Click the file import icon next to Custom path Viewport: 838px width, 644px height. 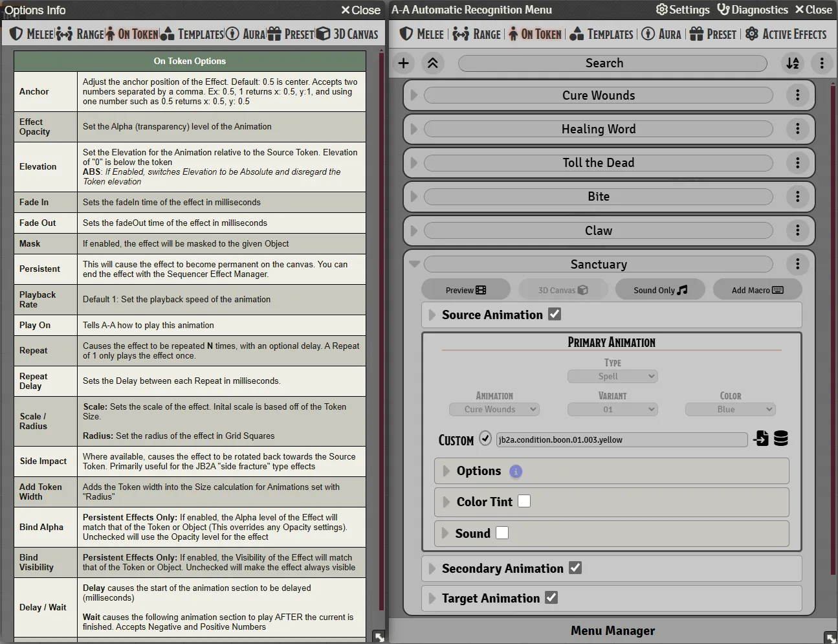coord(761,439)
